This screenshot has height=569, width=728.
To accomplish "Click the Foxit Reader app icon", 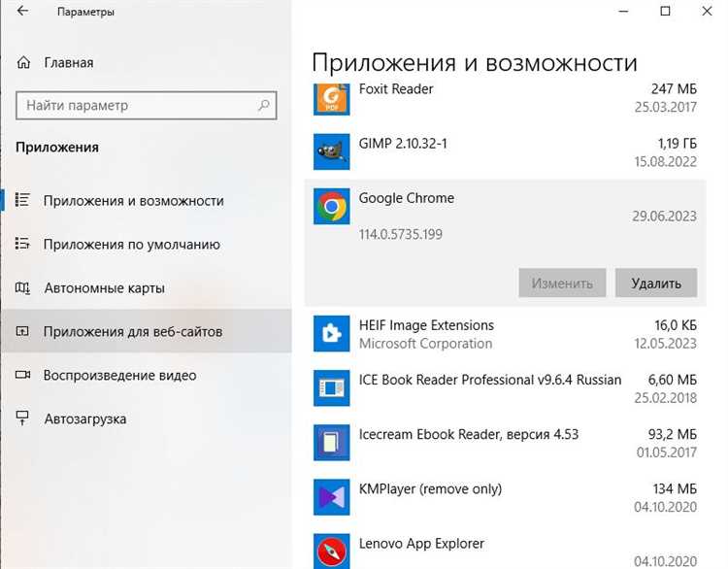I will pyautogui.click(x=332, y=98).
